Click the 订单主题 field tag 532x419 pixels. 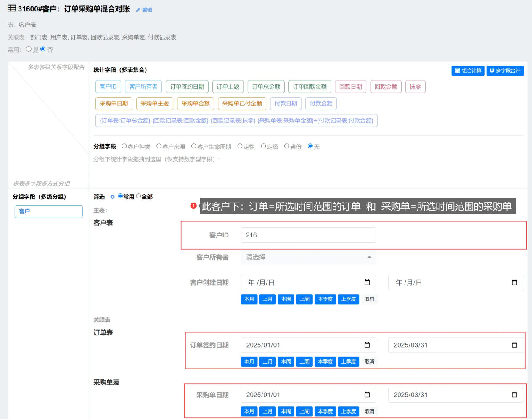click(228, 87)
